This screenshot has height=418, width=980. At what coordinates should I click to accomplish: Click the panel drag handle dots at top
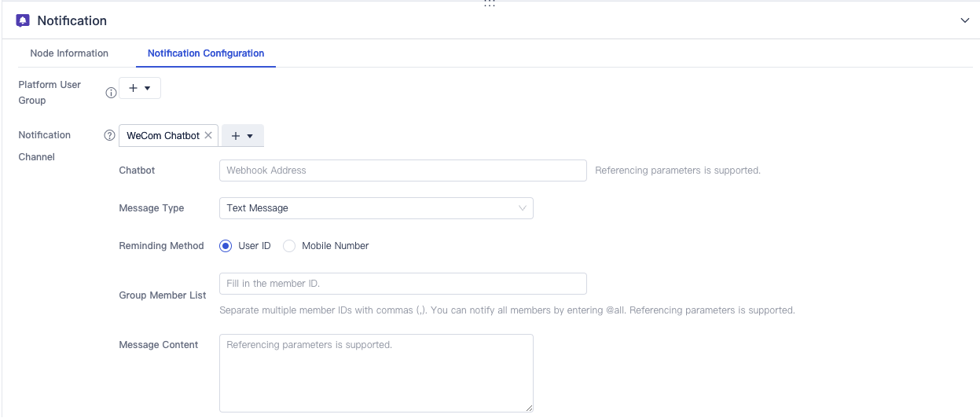click(490, 4)
